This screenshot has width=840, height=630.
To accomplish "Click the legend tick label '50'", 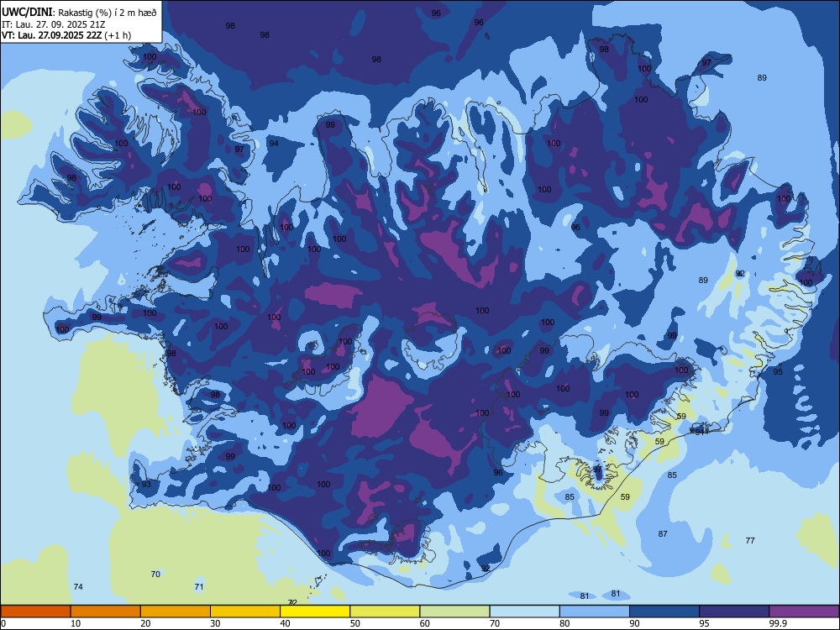I will 354,623.
